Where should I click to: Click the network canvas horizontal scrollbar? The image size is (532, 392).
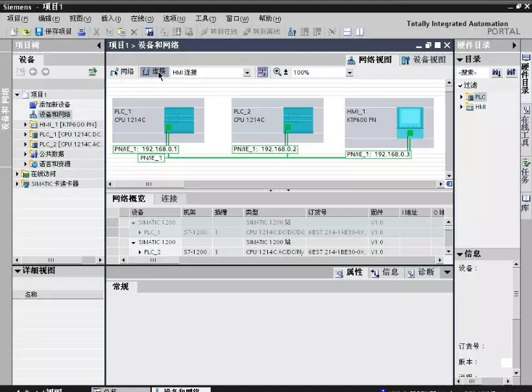(272, 184)
